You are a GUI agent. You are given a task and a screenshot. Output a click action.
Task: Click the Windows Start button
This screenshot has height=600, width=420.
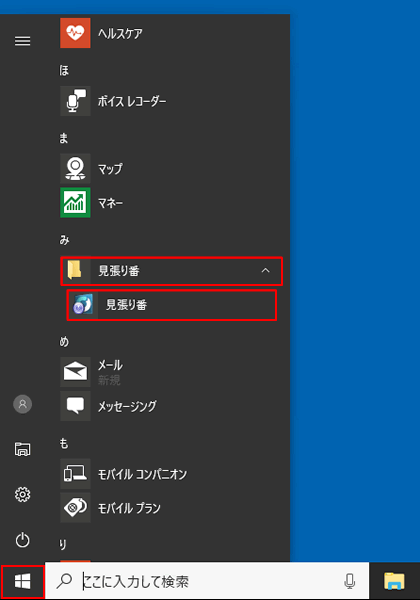tap(23, 582)
